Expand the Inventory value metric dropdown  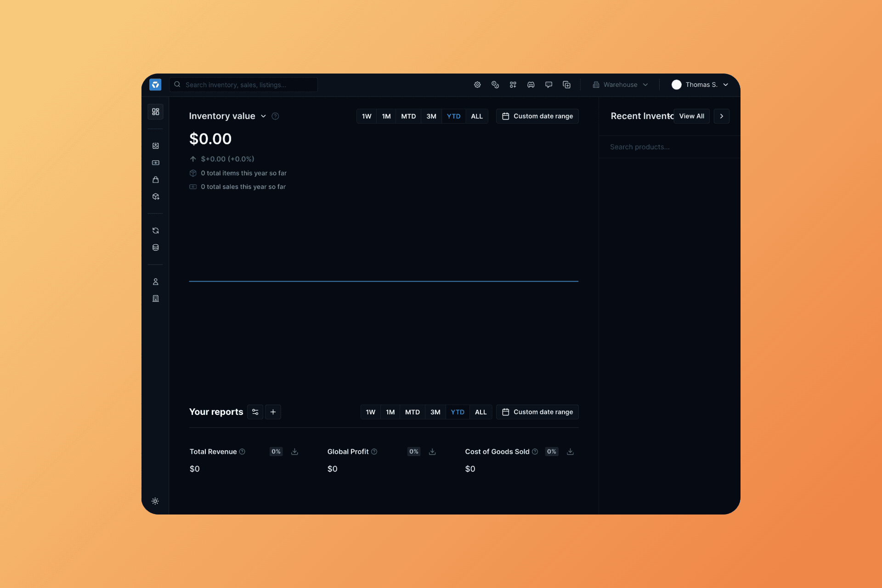[x=263, y=116]
